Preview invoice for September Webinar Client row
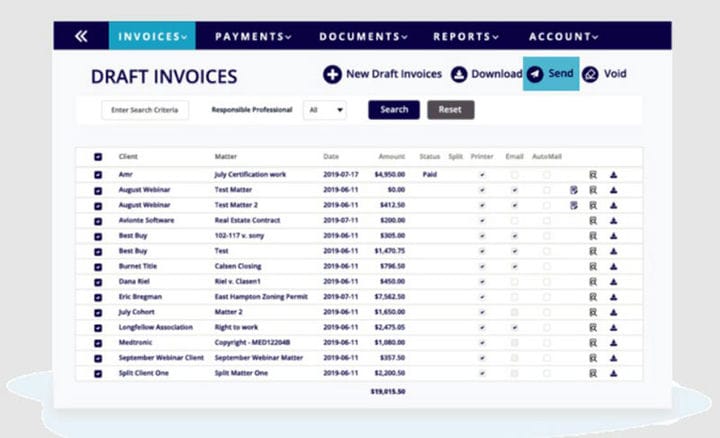The height and width of the screenshot is (438, 720). (593, 358)
